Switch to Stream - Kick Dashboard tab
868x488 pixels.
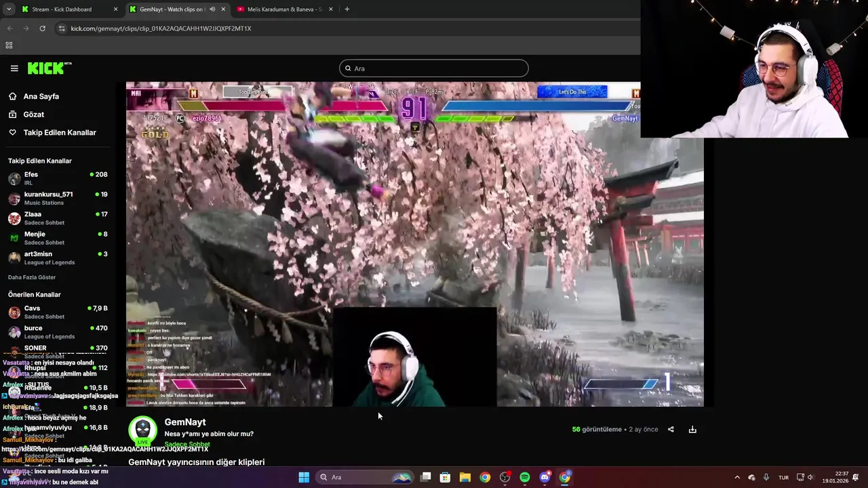tap(70, 9)
